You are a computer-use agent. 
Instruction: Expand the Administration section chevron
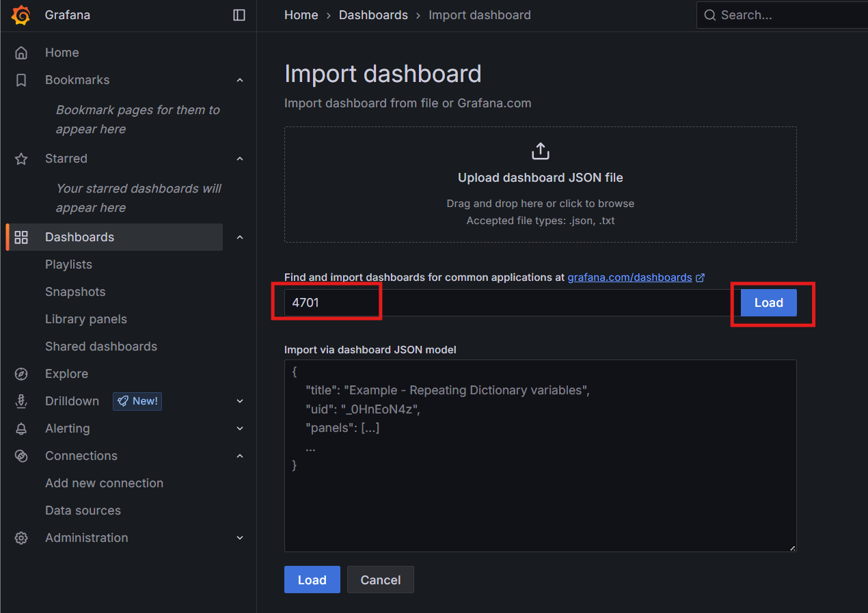pyautogui.click(x=240, y=538)
